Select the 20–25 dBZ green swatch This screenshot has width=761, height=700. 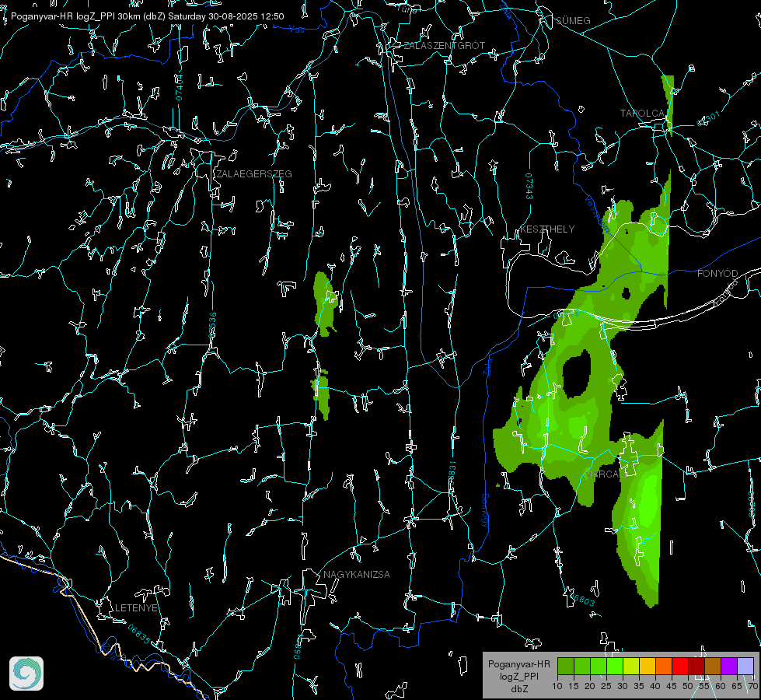pos(599,666)
